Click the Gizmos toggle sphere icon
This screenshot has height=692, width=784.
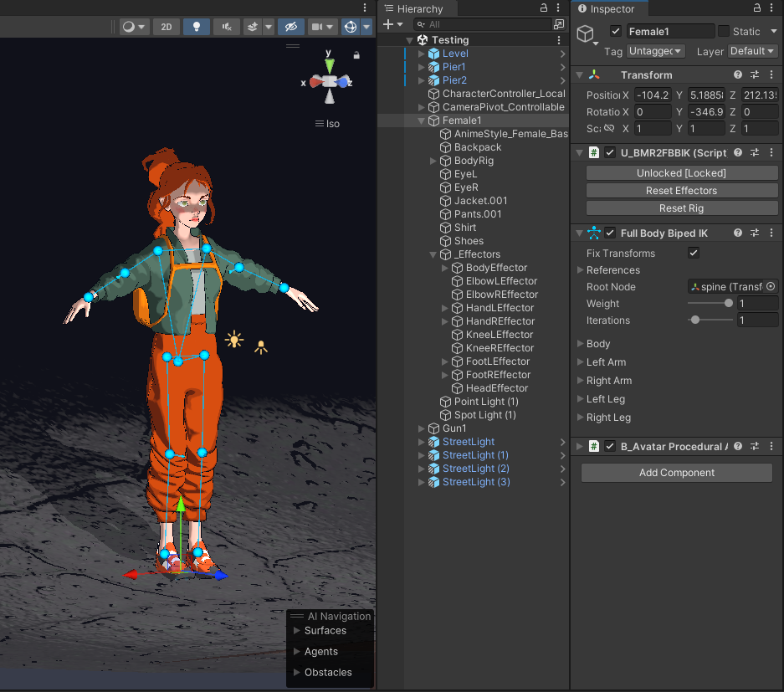coord(351,27)
